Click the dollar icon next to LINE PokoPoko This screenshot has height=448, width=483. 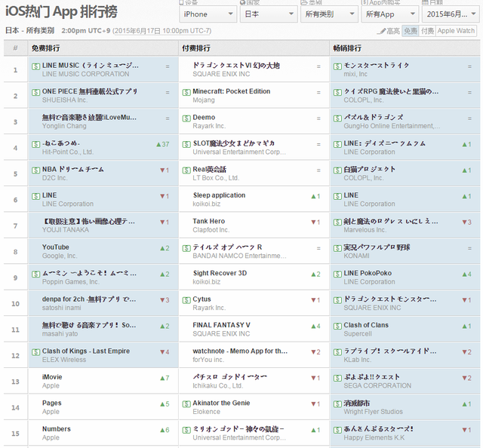[x=337, y=274]
